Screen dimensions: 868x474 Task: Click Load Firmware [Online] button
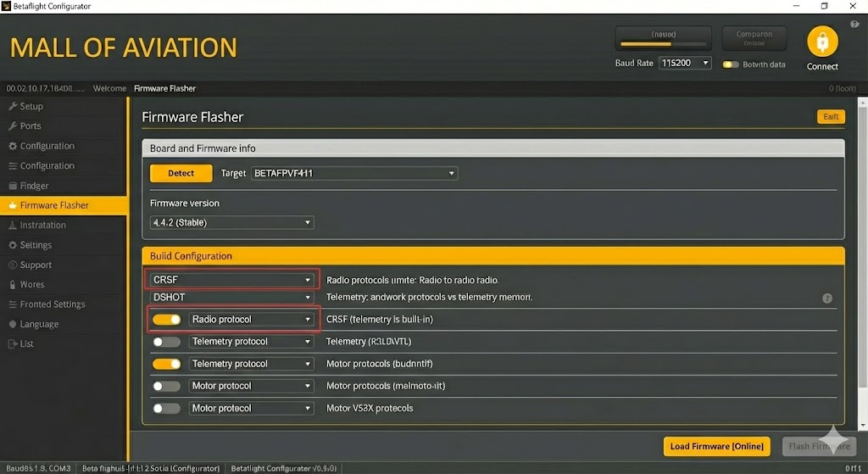click(x=716, y=446)
